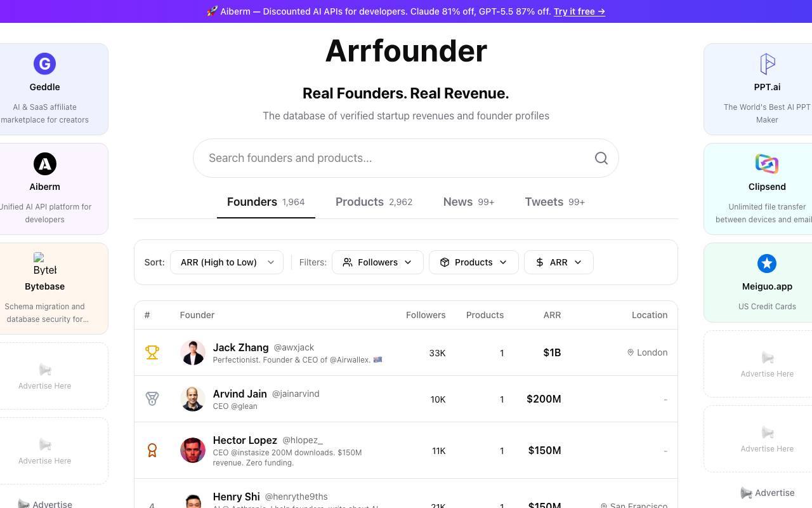Click the $1B ARR value
This screenshot has width=812, height=508.
pos(552,352)
